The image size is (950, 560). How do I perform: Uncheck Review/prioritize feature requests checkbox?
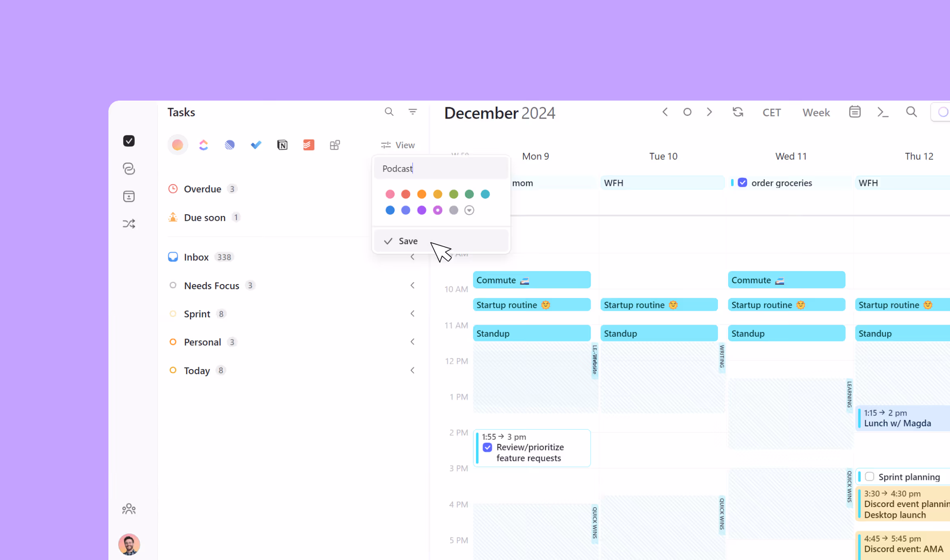click(x=488, y=447)
